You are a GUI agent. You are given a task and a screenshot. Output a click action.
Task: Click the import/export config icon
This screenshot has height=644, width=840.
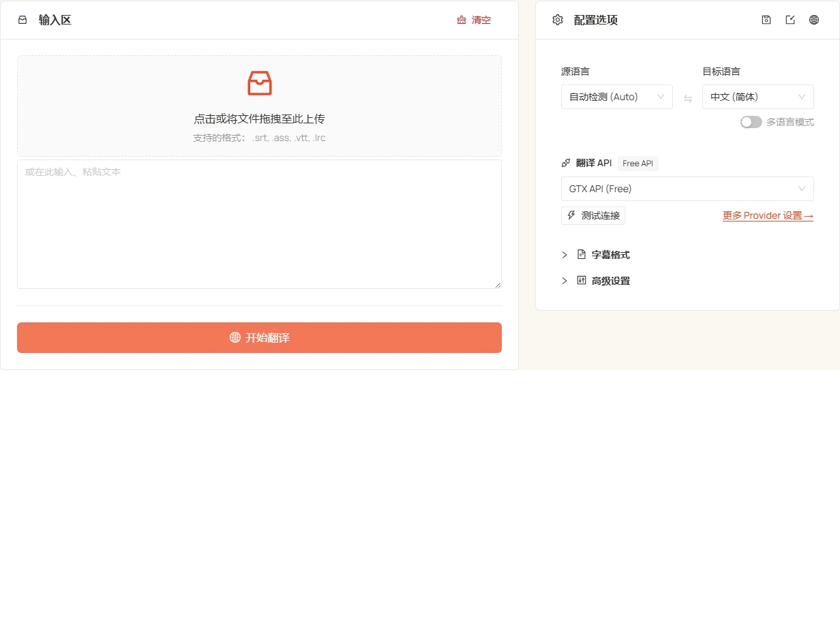pyautogui.click(x=790, y=20)
